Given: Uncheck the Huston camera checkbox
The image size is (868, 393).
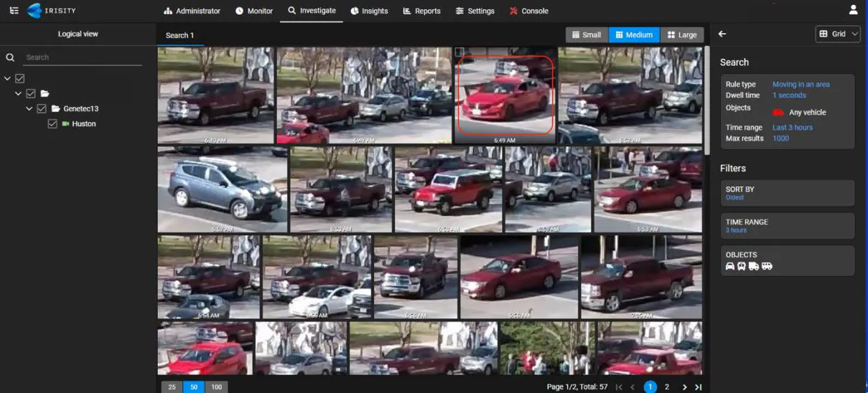Looking at the screenshot, I should [x=52, y=124].
